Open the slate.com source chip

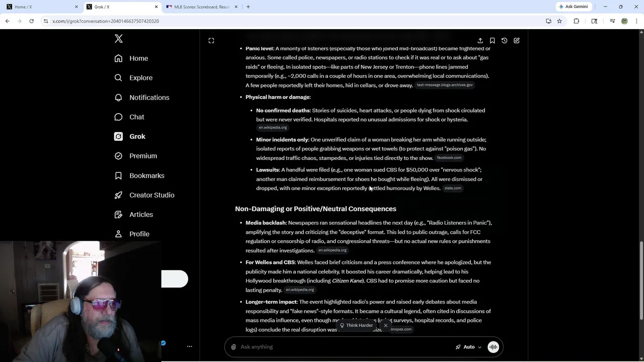pos(453,188)
